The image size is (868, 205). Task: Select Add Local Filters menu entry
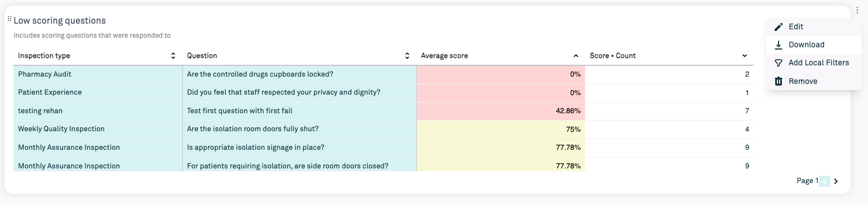[x=814, y=63]
